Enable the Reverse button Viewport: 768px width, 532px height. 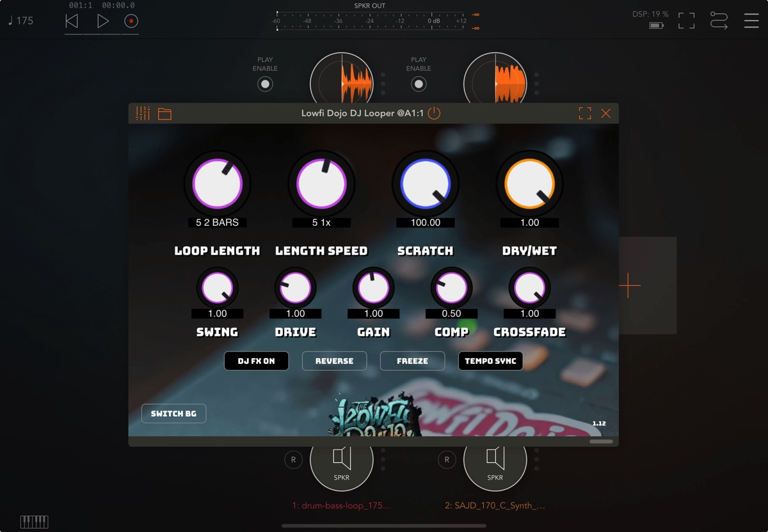[x=334, y=361]
